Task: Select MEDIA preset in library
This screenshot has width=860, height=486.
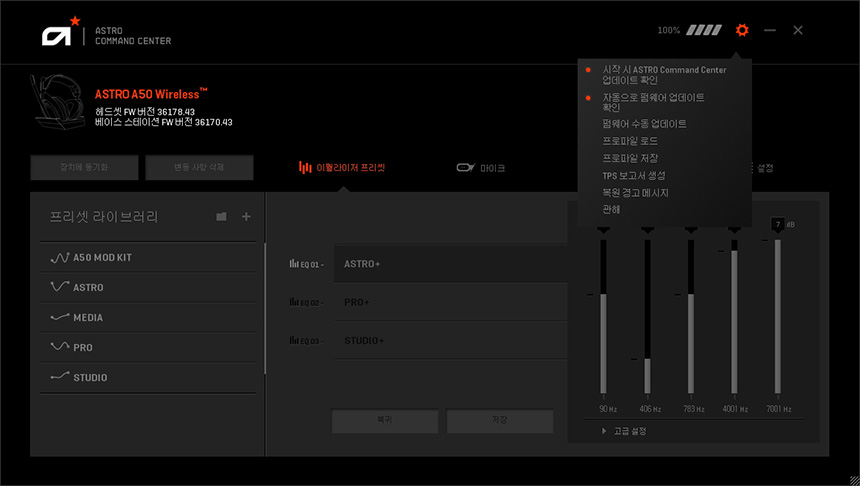Action: pos(148,318)
